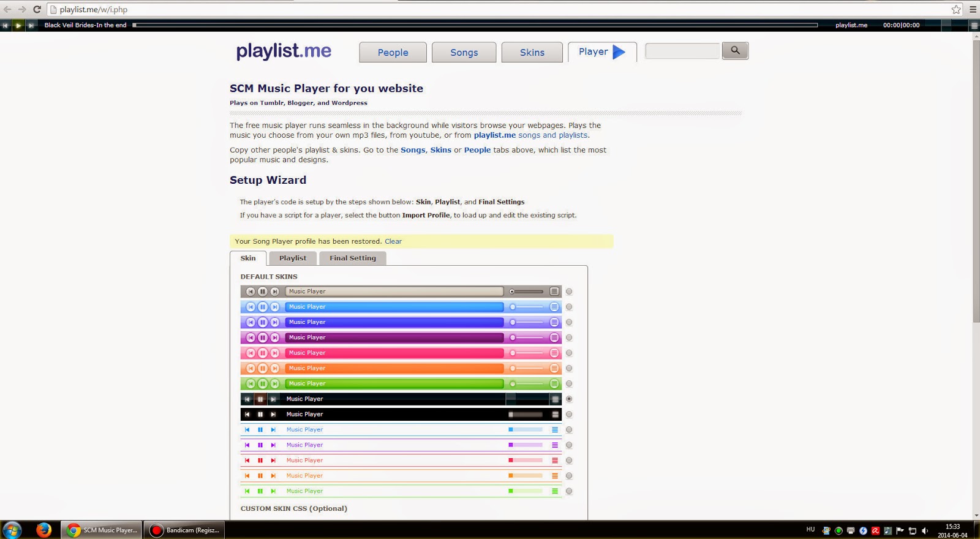Click play in the top player bar
This screenshot has width=980, height=539.
(x=18, y=25)
